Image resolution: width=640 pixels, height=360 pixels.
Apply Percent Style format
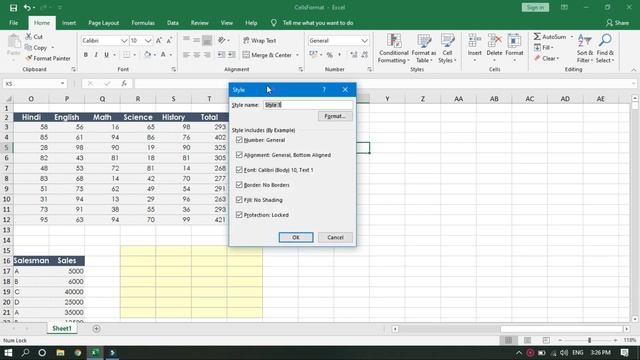tap(329, 55)
